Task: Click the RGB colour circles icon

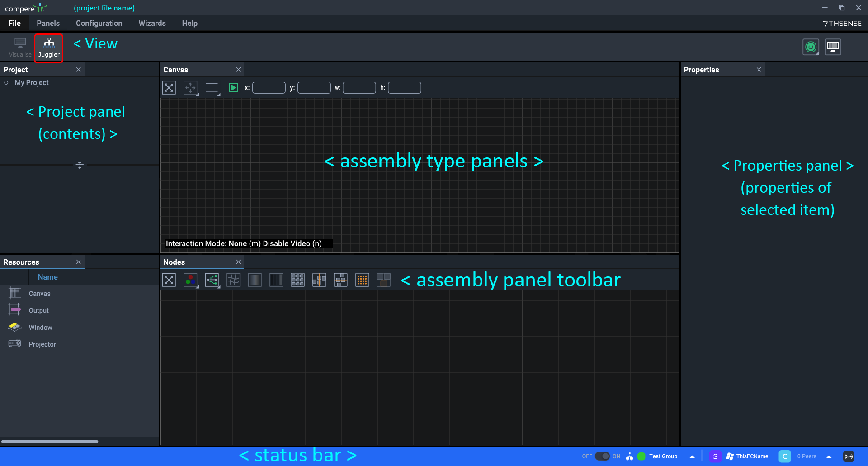Action: click(x=191, y=280)
